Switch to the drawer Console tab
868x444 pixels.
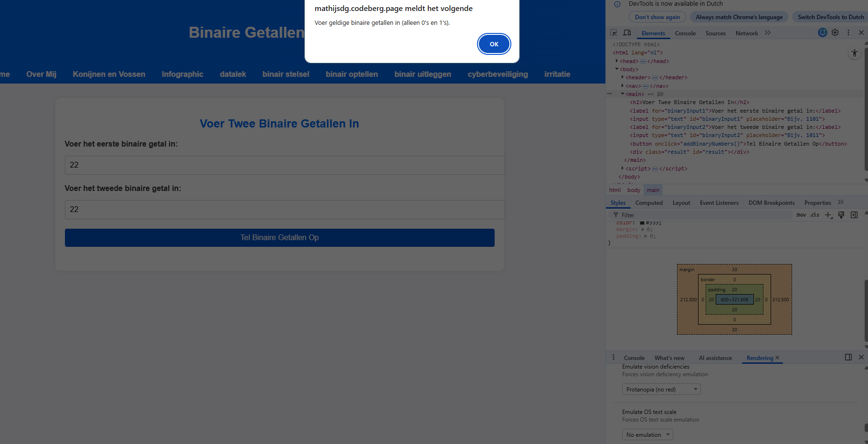click(634, 358)
